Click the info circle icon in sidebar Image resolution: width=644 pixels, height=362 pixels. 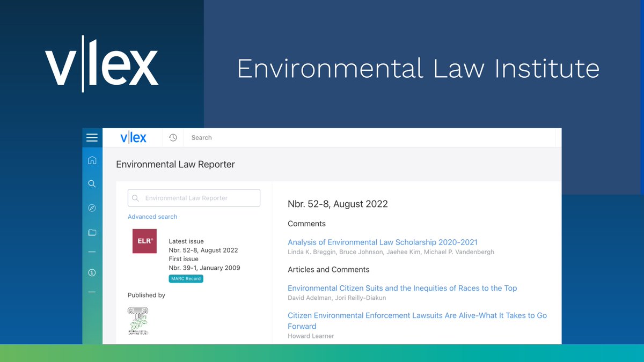click(92, 273)
